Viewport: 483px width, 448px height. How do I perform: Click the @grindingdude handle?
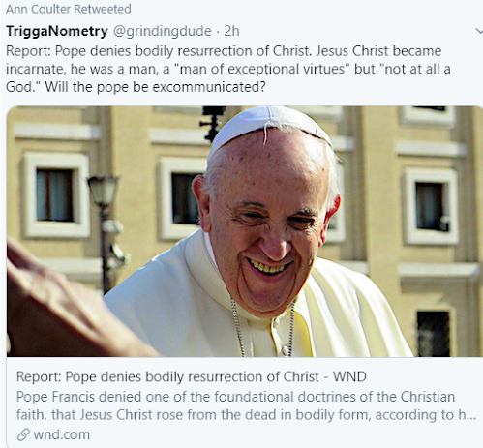(162, 31)
